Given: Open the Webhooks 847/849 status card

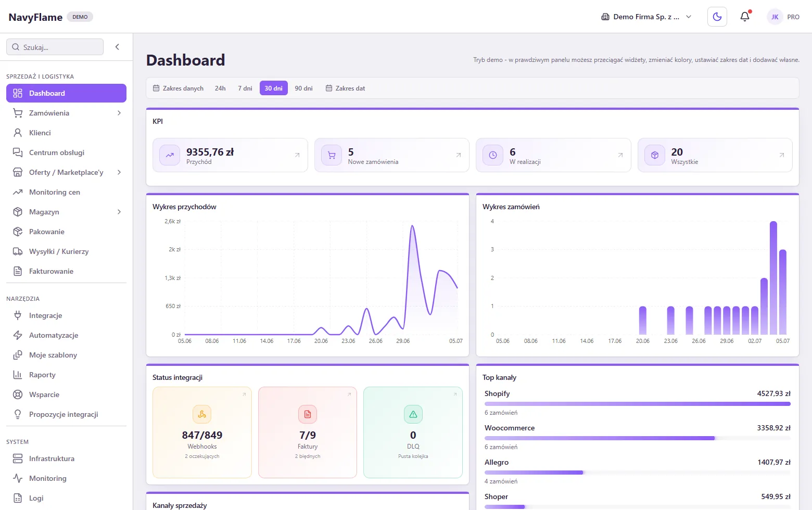Looking at the screenshot, I should click(202, 432).
